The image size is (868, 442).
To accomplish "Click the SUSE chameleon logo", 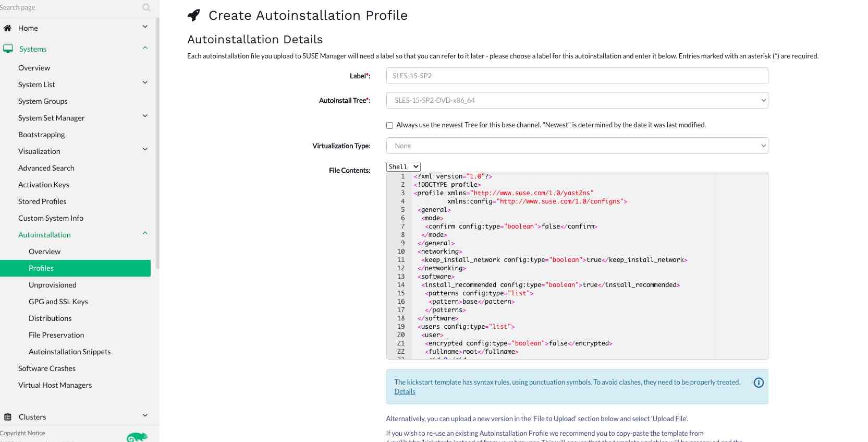I will 138,437.
